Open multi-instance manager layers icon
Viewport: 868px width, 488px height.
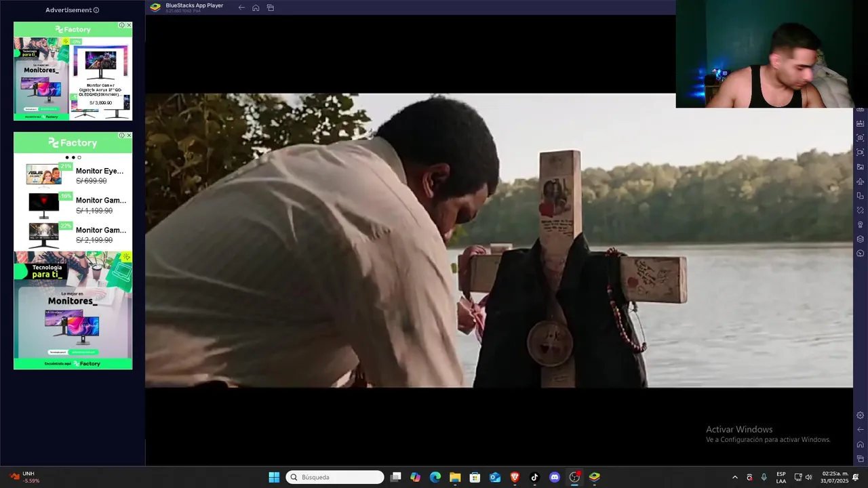pyautogui.click(x=860, y=239)
